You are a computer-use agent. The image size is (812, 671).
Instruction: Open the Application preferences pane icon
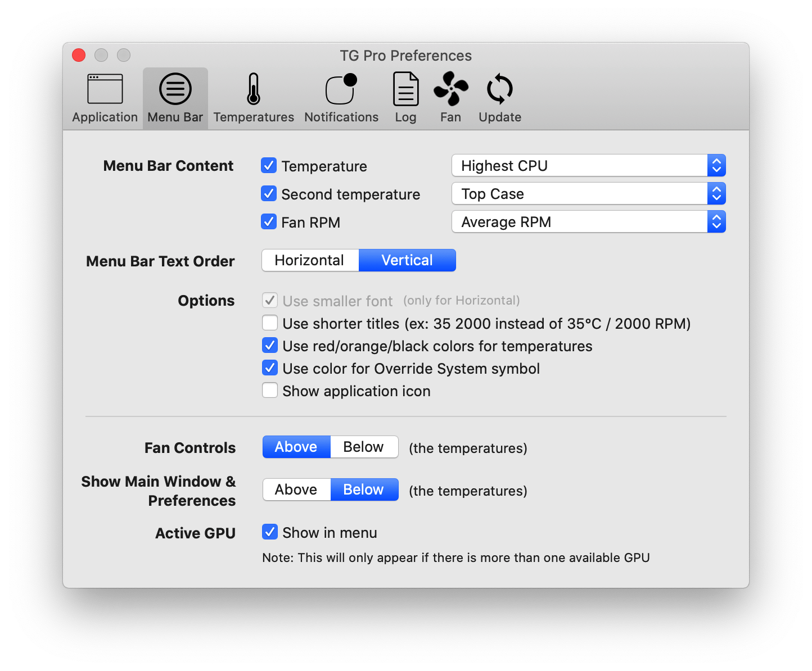click(105, 89)
